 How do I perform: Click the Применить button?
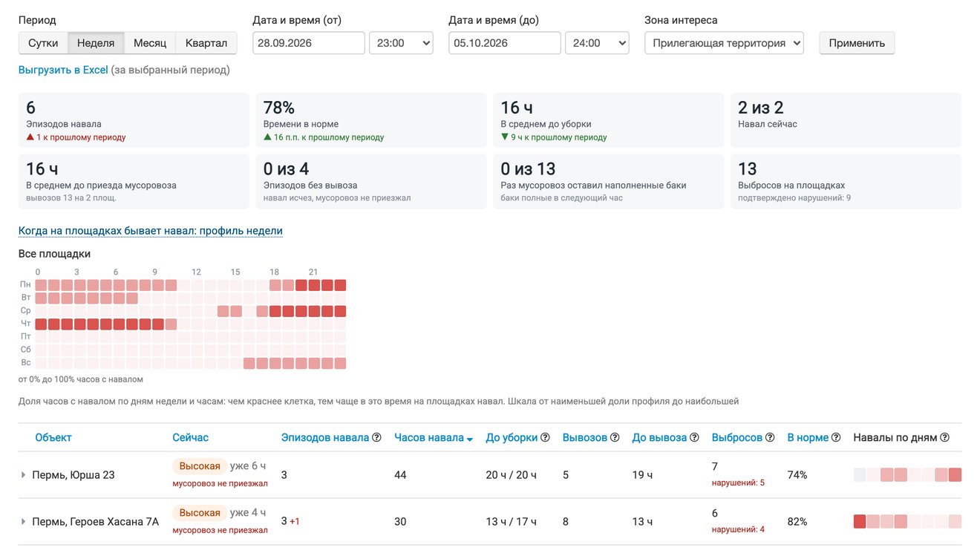click(x=857, y=43)
